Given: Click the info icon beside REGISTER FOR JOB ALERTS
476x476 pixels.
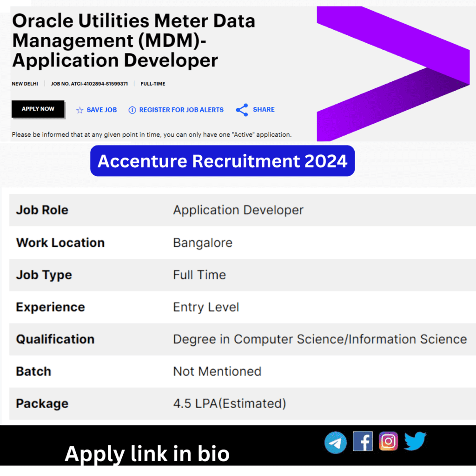Looking at the screenshot, I should [x=132, y=110].
